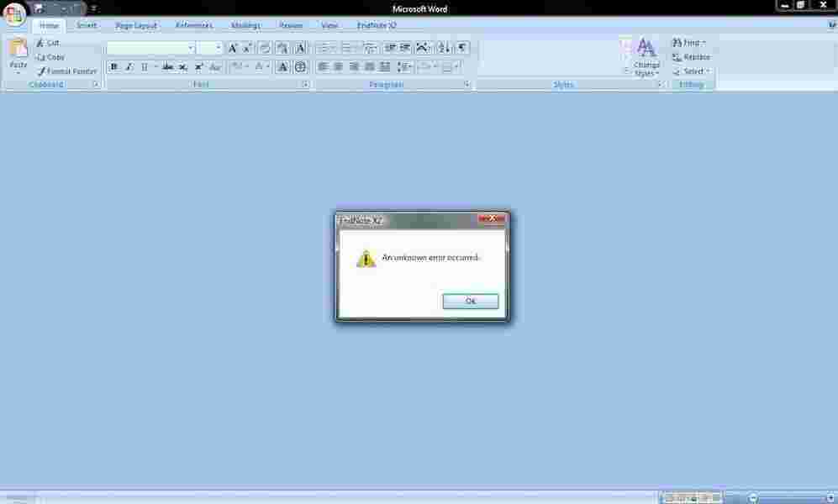The image size is (838, 504).
Task: Click the Grow Font icon
Action: click(233, 48)
